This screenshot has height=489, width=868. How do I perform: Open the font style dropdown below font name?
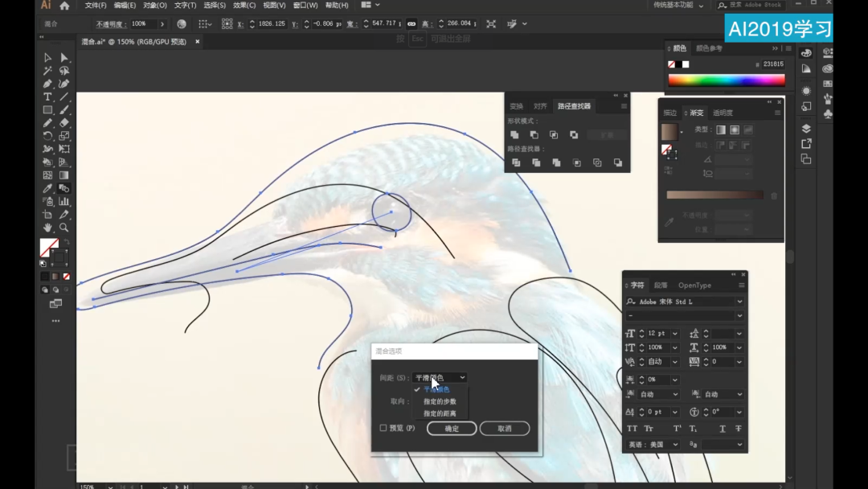[x=739, y=315]
